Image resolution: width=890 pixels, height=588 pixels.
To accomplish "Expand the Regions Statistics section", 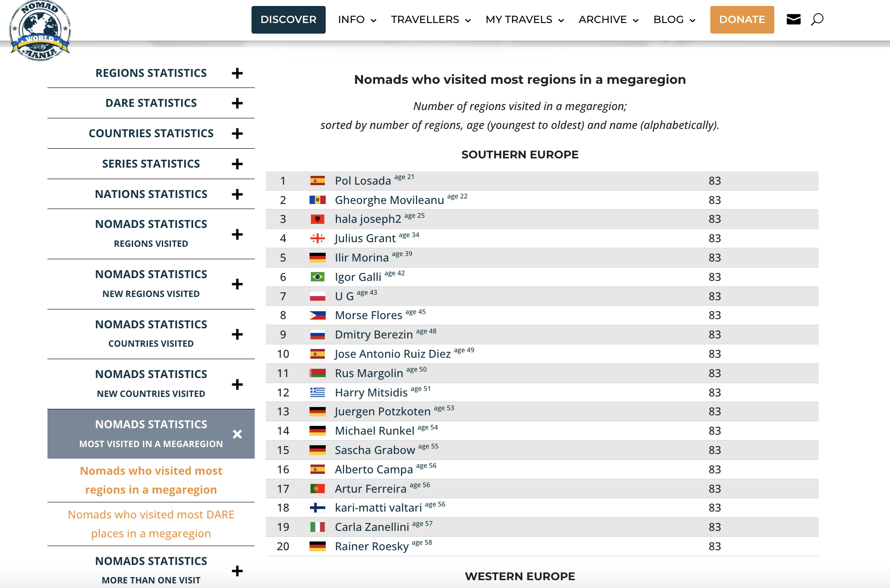I will (237, 73).
